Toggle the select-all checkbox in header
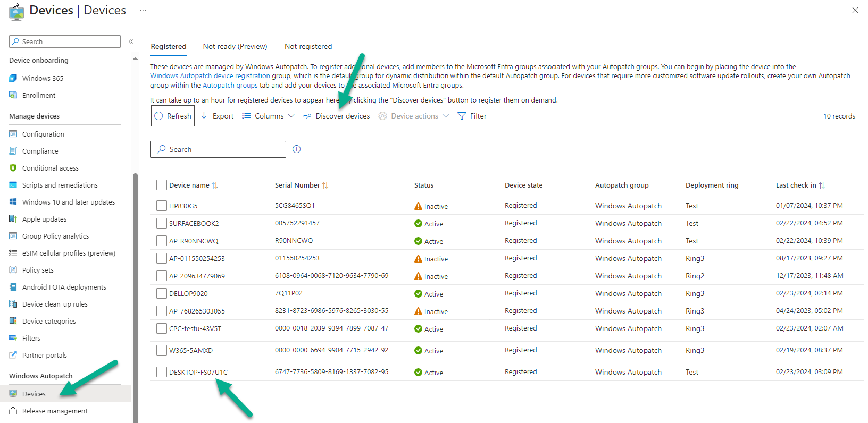868x423 pixels. (162, 185)
